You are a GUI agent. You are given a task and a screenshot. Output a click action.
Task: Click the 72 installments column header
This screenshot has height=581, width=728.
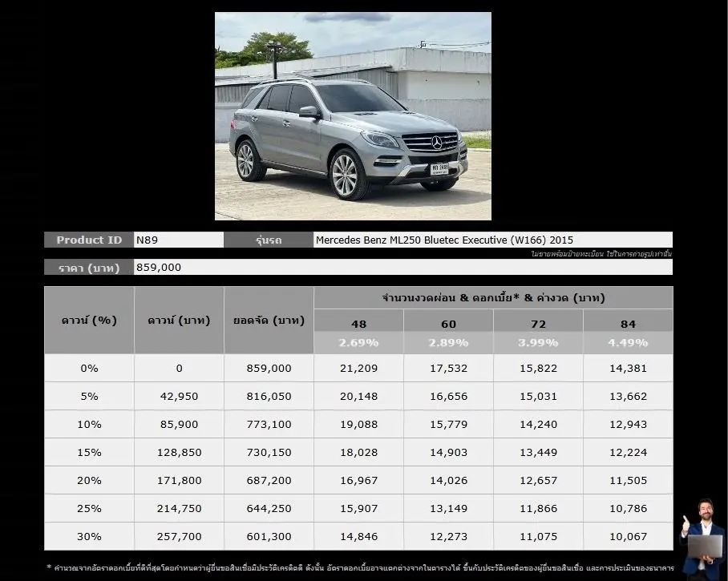[538, 321]
